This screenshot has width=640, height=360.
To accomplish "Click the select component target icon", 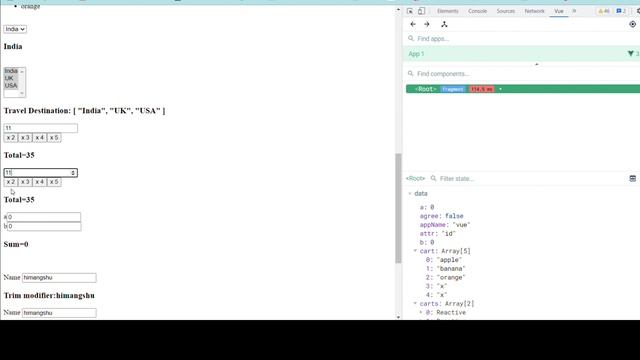I will pos(633,24).
